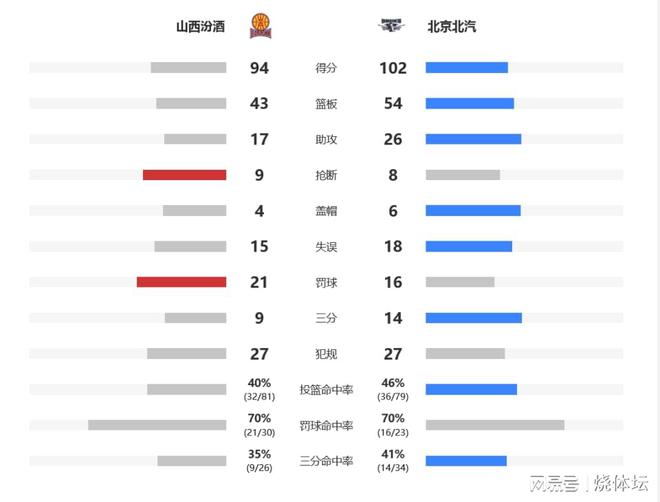Select the 投篮命中率 stat label
The image size is (660, 502).
(x=326, y=390)
